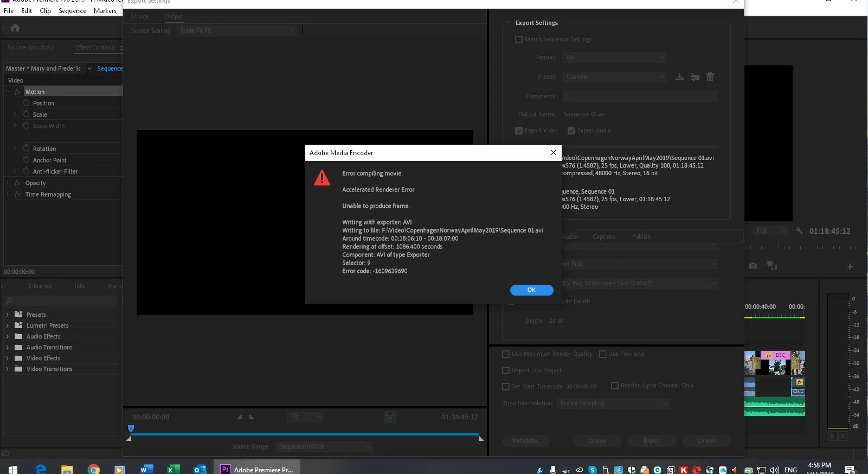Expand the Lumetri Presets folder

click(7, 326)
